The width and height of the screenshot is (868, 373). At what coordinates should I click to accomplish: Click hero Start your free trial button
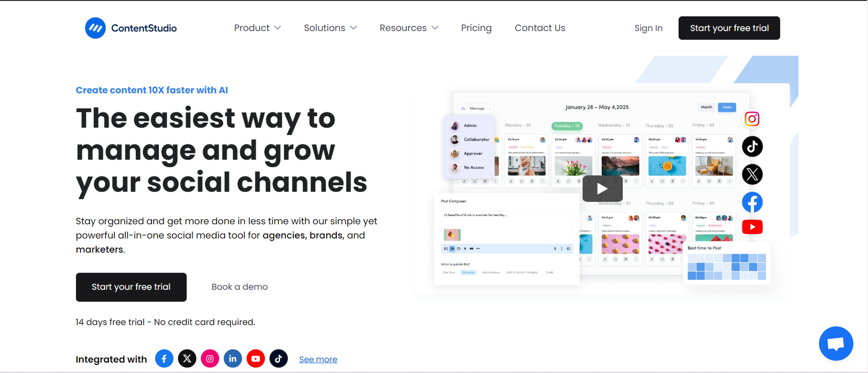(x=131, y=287)
